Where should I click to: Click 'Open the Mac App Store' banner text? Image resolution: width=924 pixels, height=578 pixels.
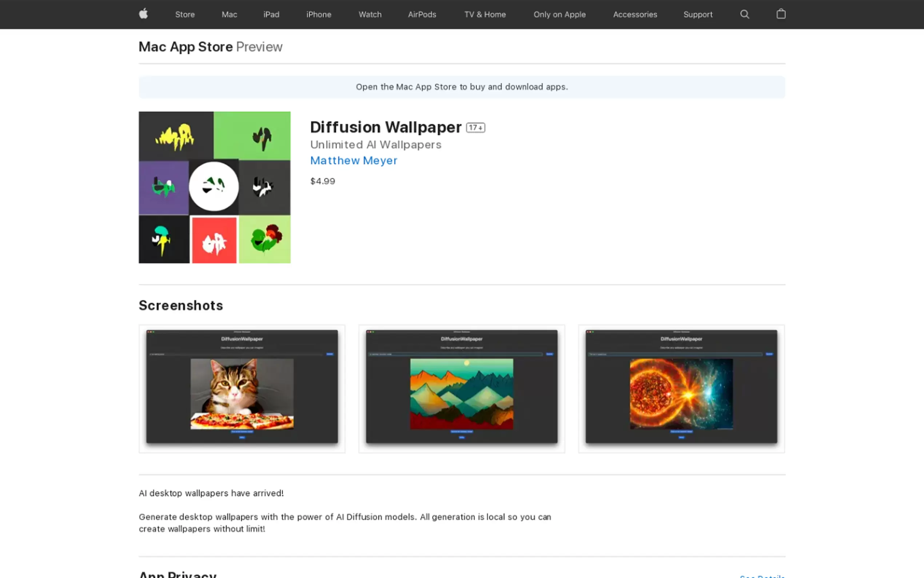462,87
